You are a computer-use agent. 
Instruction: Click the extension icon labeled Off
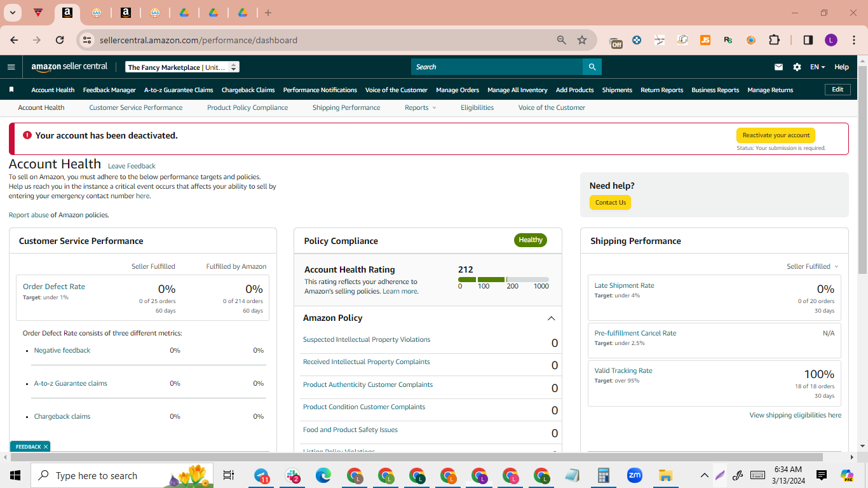616,42
